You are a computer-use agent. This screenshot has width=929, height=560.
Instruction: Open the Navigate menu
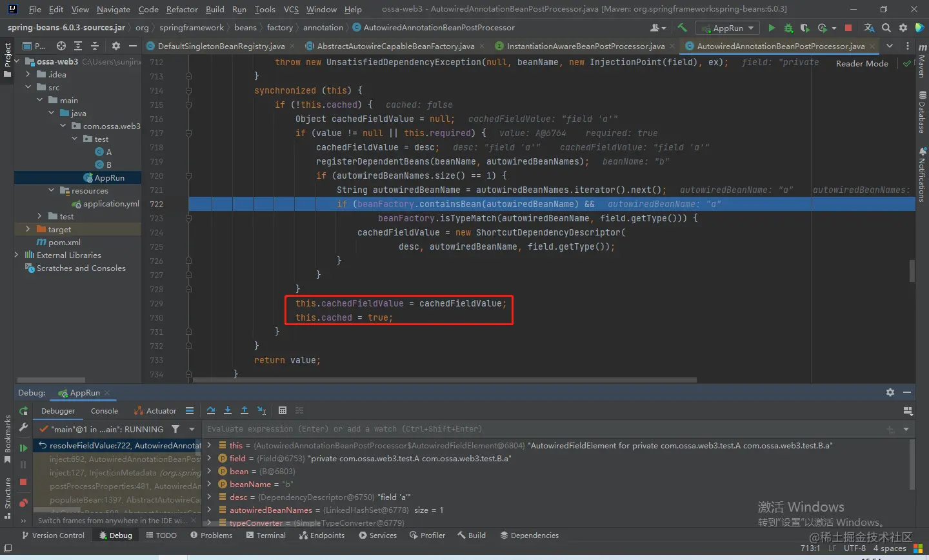[114, 9]
